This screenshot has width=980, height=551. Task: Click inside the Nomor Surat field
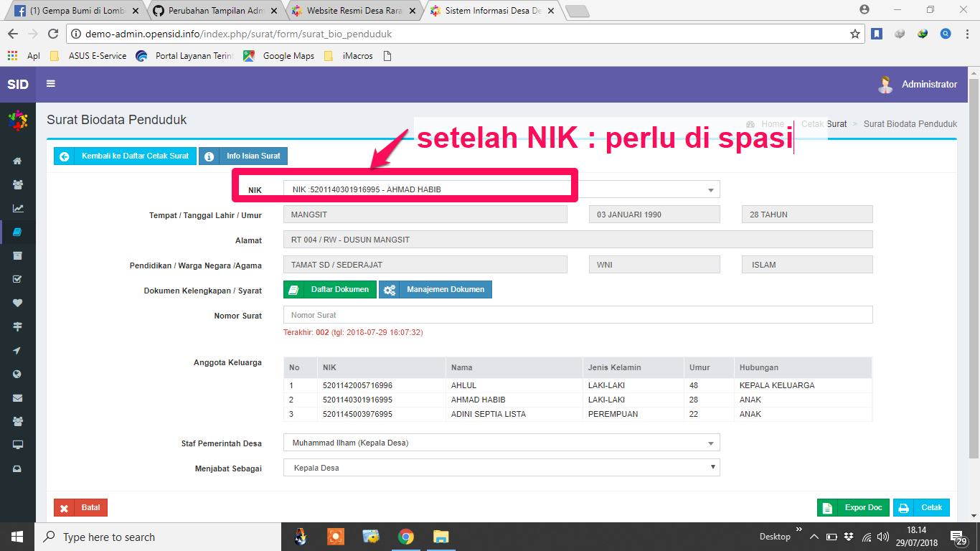[x=502, y=314]
